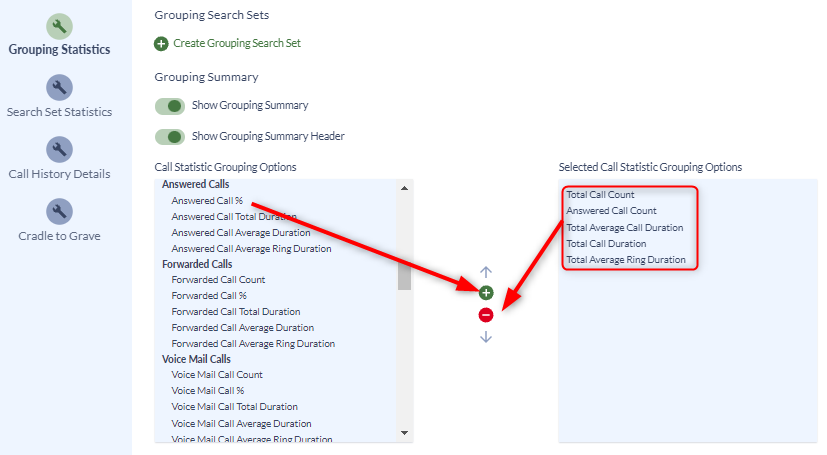Select Answered Call Count in selected options
Image resolution: width=827 pixels, height=455 pixels.
tap(611, 211)
